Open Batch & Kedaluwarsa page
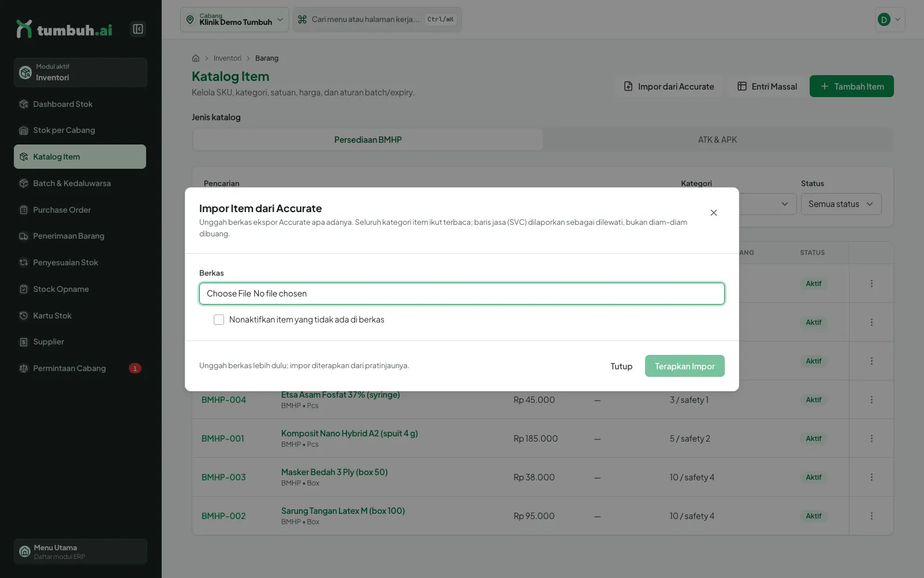Image resolution: width=924 pixels, height=578 pixels. coord(80,183)
